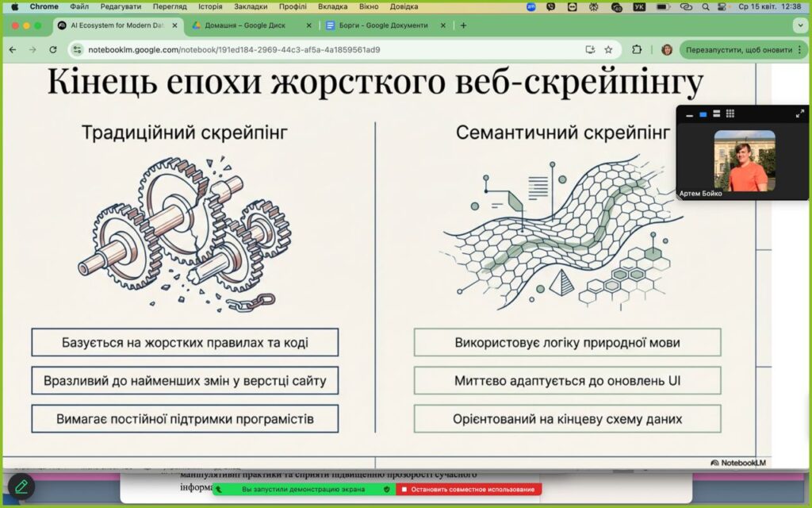Open the Історія menu in menu bar
The height and width of the screenshot is (508, 812).
210,6
